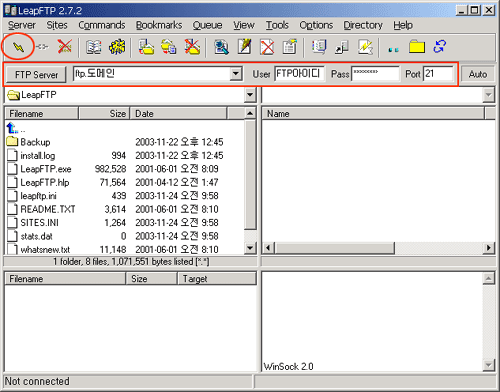Screen dimensions: 500x392
Task: Click the lightning page script icon
Action: click(x=365, y=47)
